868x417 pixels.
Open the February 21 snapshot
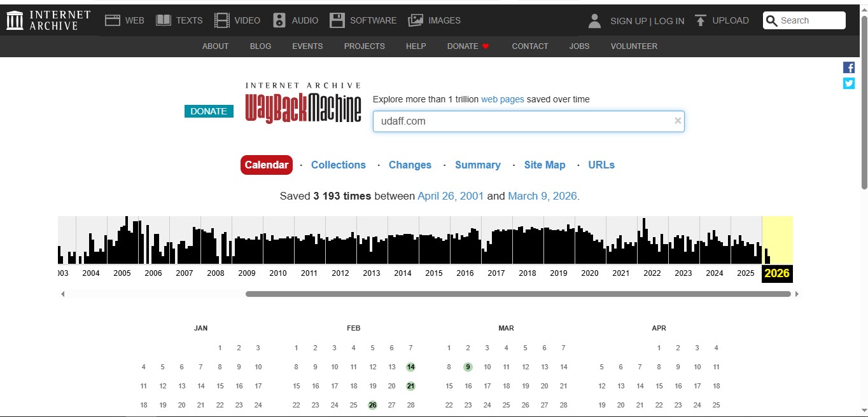(411, 386)
